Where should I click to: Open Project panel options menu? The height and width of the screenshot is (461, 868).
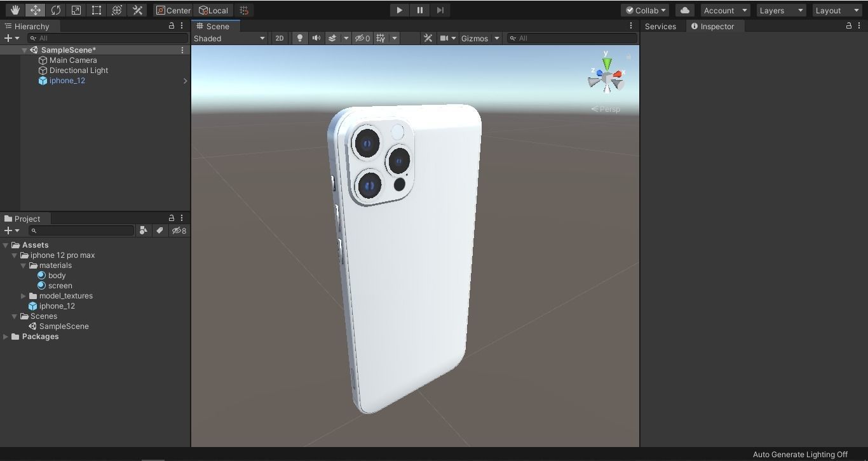coord(182,218)
